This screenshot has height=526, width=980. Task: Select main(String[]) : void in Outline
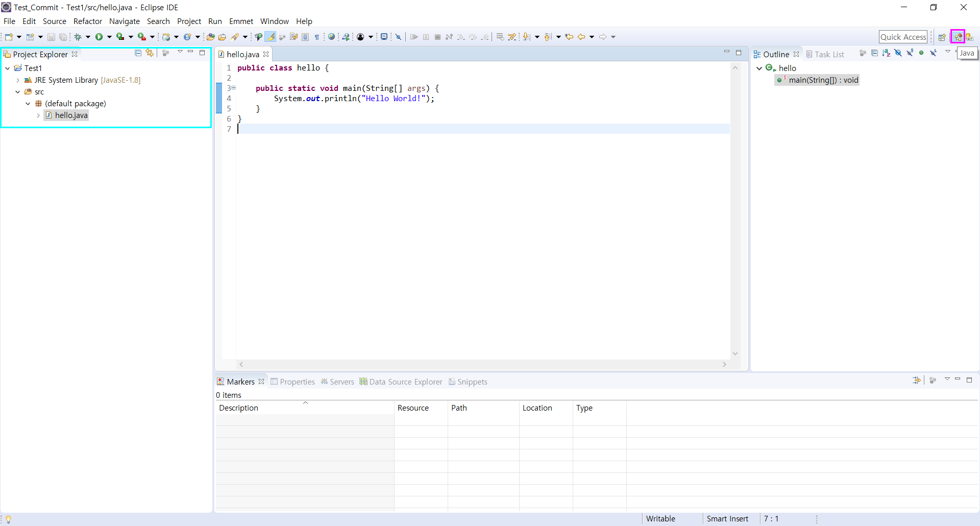(818, 80)
